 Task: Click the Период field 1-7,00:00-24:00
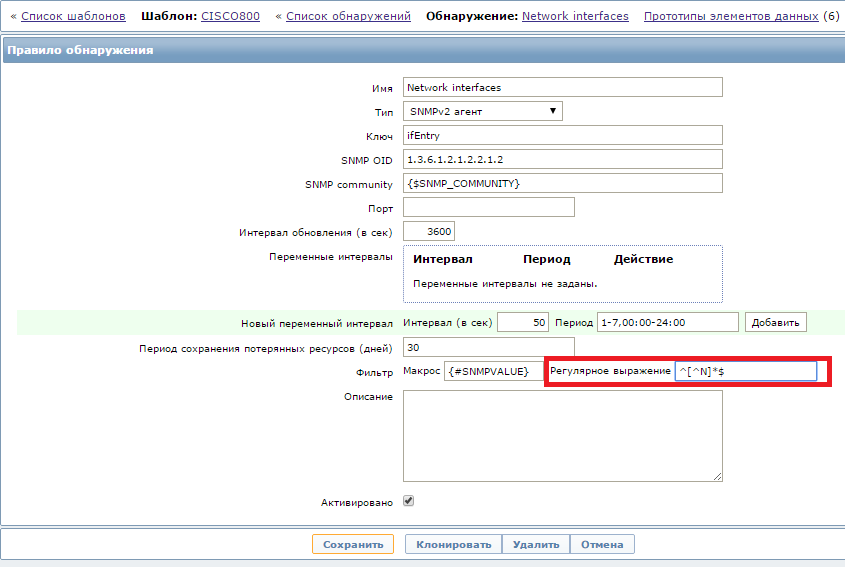tap(667, 322)
